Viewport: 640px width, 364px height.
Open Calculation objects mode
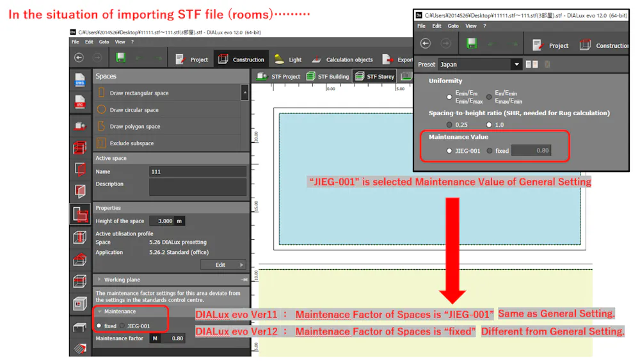click(342, 59)
